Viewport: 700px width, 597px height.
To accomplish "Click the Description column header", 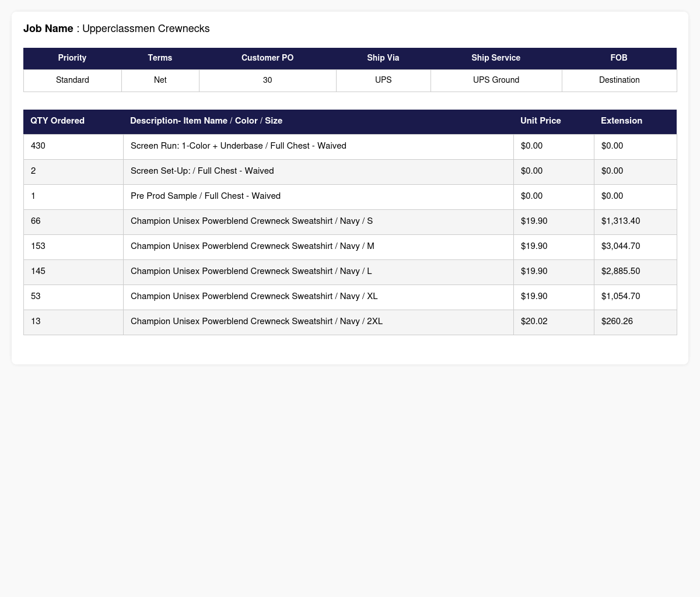I will click(318, 121).
